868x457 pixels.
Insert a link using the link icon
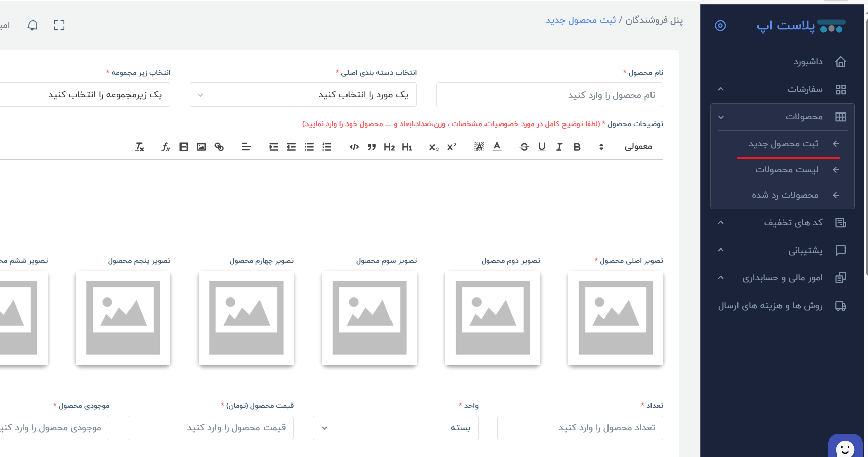click(x=219, y=147)
